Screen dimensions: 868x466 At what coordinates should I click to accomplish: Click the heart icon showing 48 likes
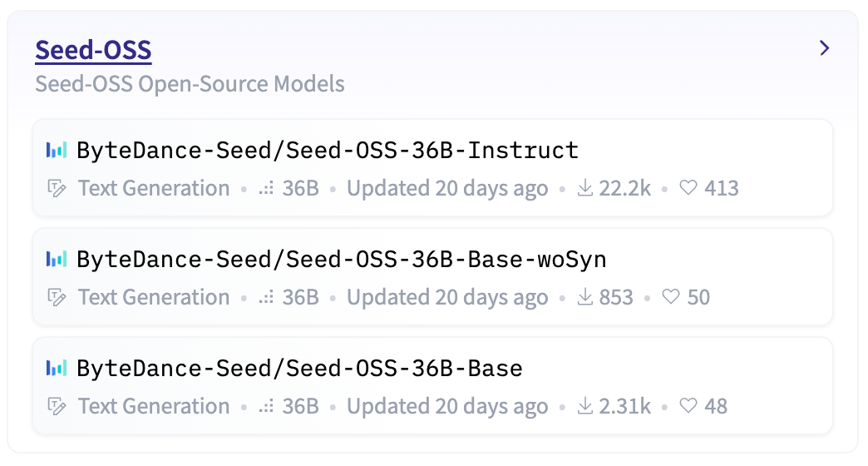click(x=688, y=407)
